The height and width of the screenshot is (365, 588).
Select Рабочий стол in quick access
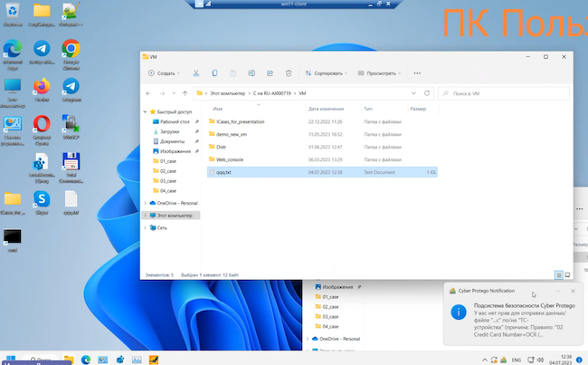pos(175,121)
